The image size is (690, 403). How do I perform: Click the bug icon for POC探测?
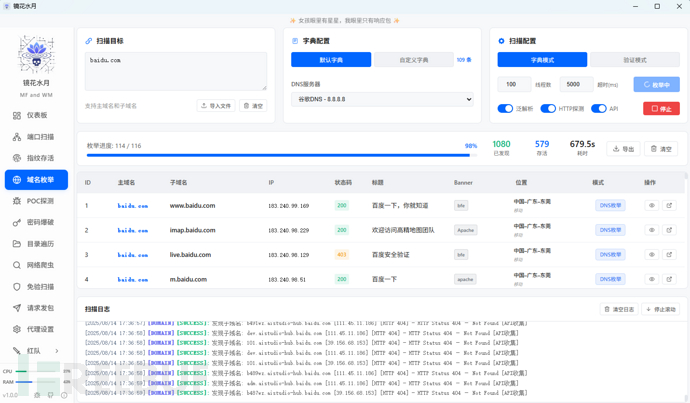pos(17,201)
